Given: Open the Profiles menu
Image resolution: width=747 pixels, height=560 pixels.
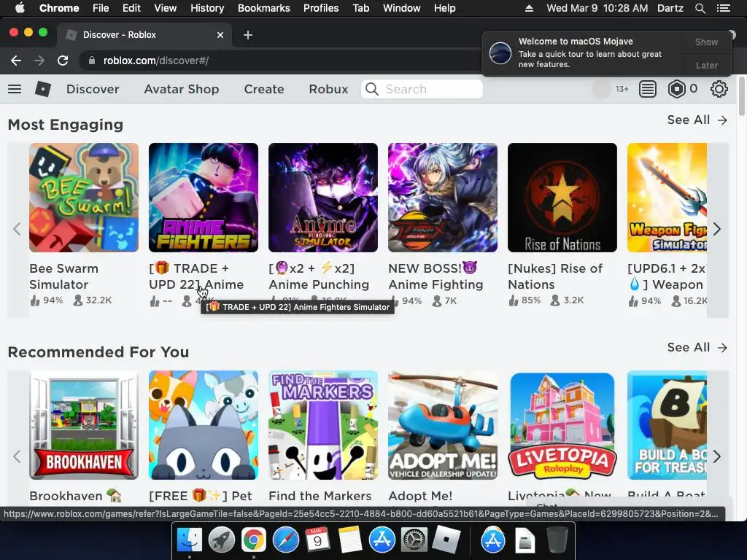Looking at the screenshot, I should point(321,8).
